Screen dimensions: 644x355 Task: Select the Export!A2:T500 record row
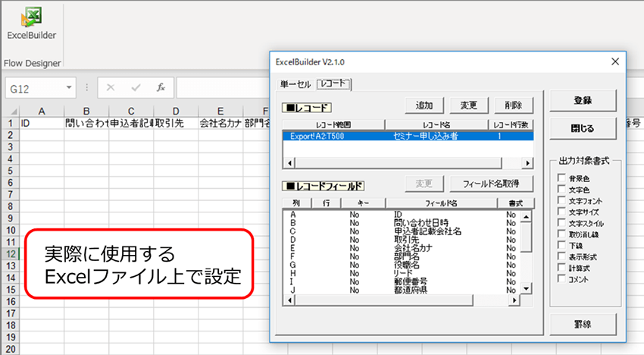click(x=408, y=136)
